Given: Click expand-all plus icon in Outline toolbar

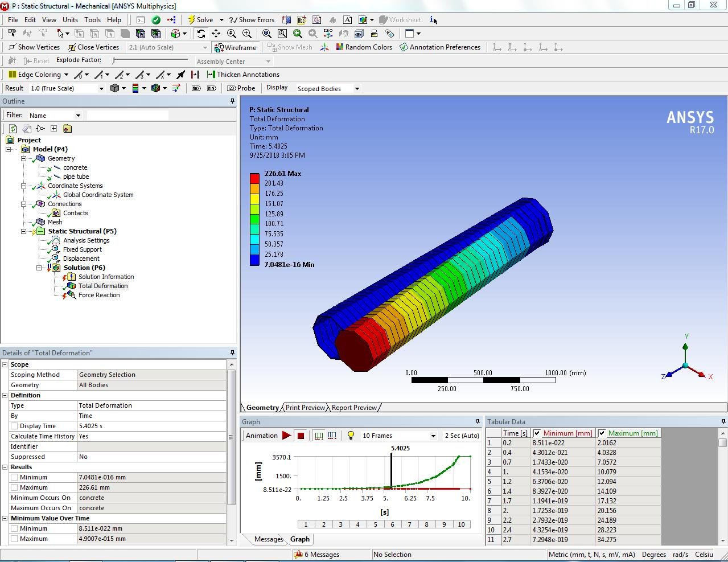Looking at the screenshot, I should click(x=54, y=129).
